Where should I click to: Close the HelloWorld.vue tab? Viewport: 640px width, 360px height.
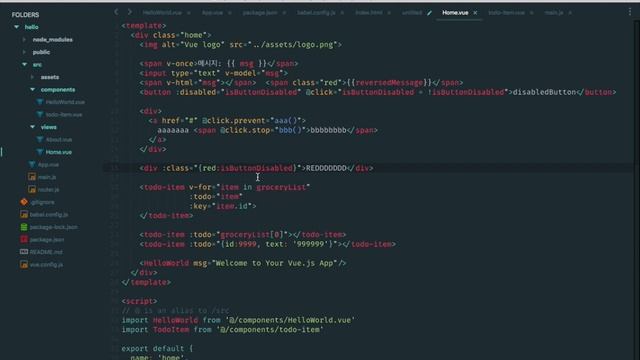189,13
